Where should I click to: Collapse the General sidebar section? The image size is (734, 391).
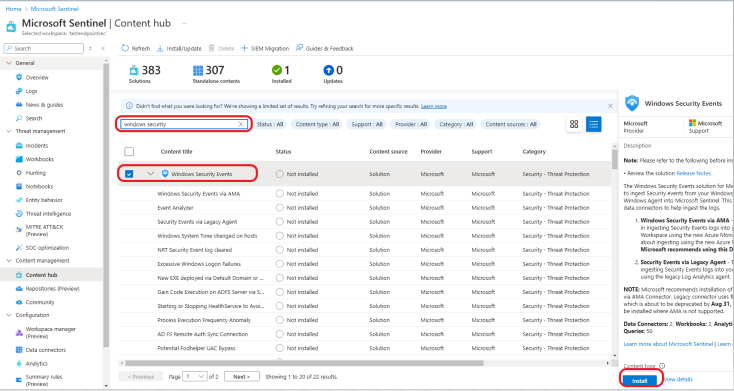coord(9,63)
